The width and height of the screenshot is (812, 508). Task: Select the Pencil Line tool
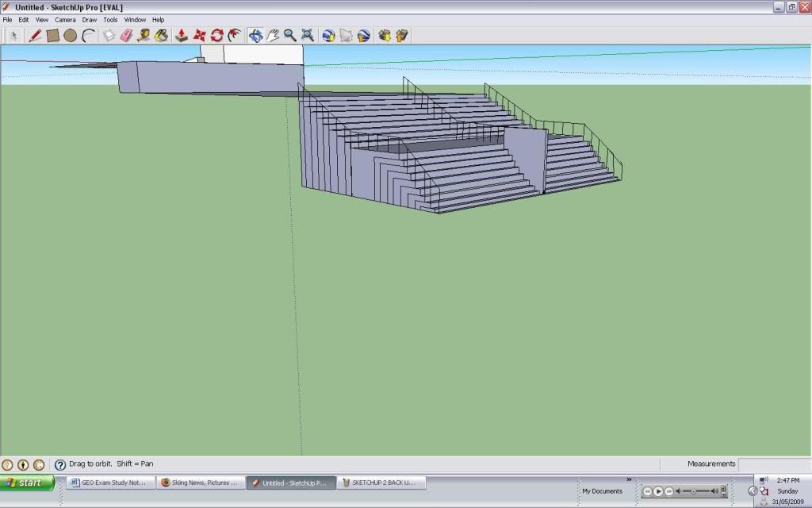coord(34,35)
